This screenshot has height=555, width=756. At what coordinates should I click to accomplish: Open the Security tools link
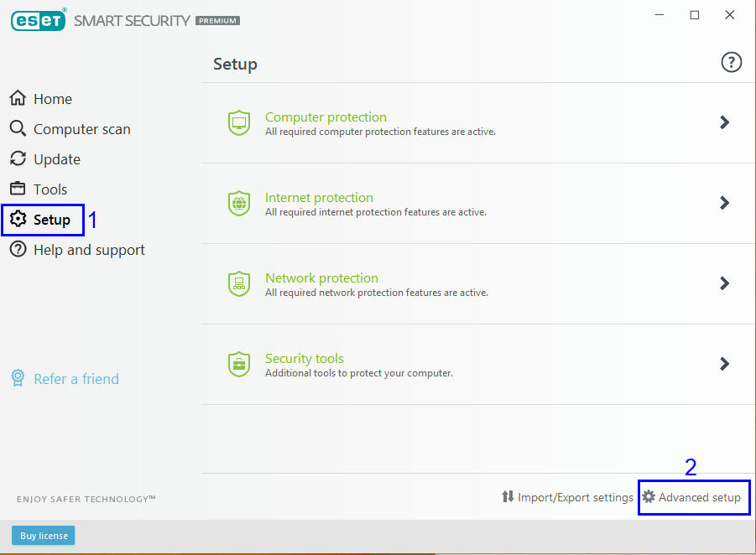(305, 359)
